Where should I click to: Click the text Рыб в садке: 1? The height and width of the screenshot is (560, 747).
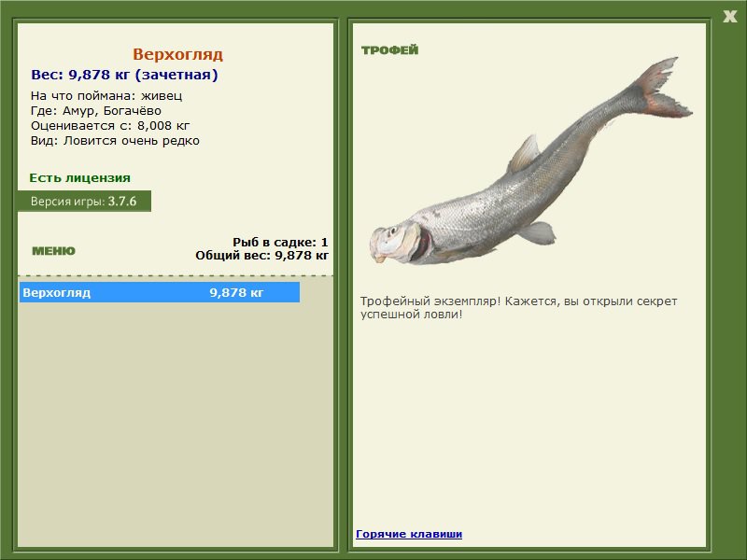[280, 243]
